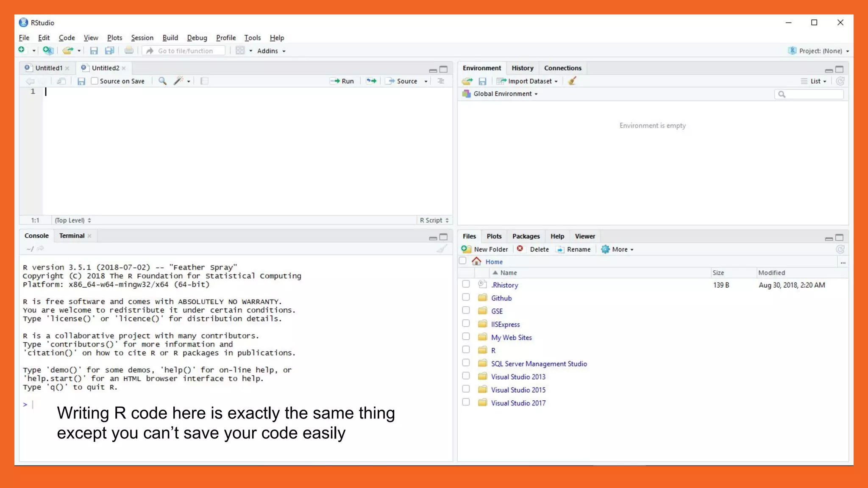This screenshot has width=868, height=488.
Task: Click the Environment search box
Action: [x=809, y=94]
